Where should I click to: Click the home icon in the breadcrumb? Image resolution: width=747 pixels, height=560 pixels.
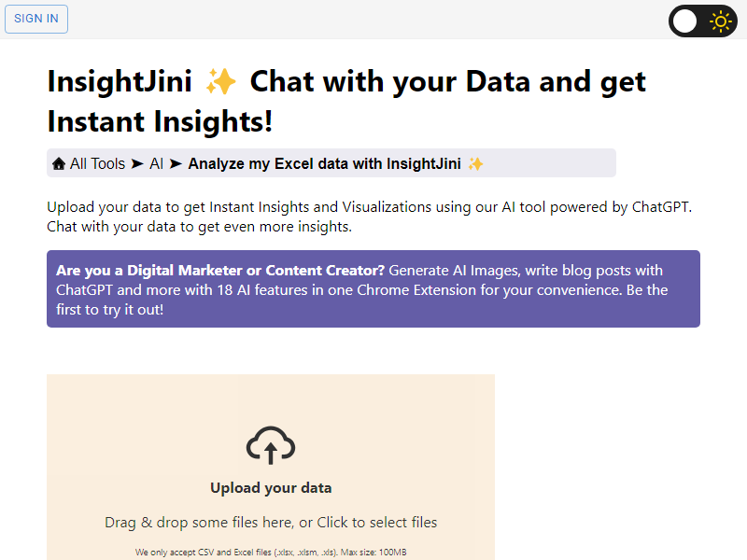59,164
